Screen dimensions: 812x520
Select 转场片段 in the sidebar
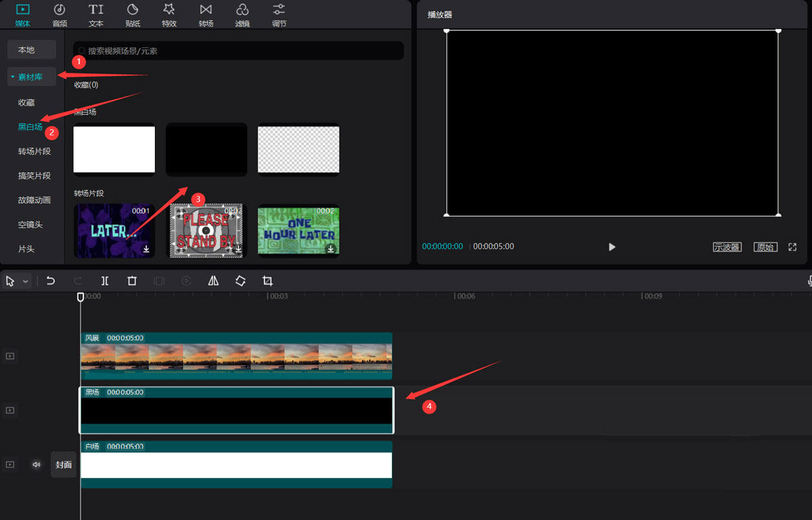(x=35, y=151)
